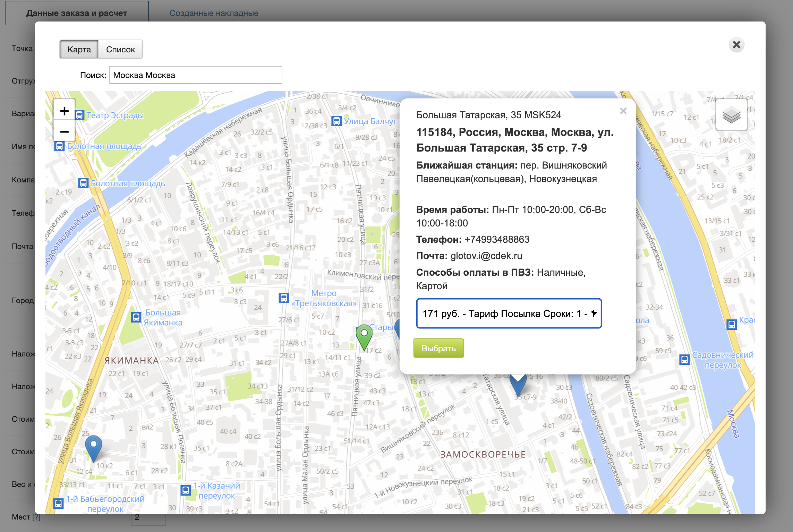Open the Данные заказа и расчет tab
Screen dimensions: 793x532
point(77,13)
